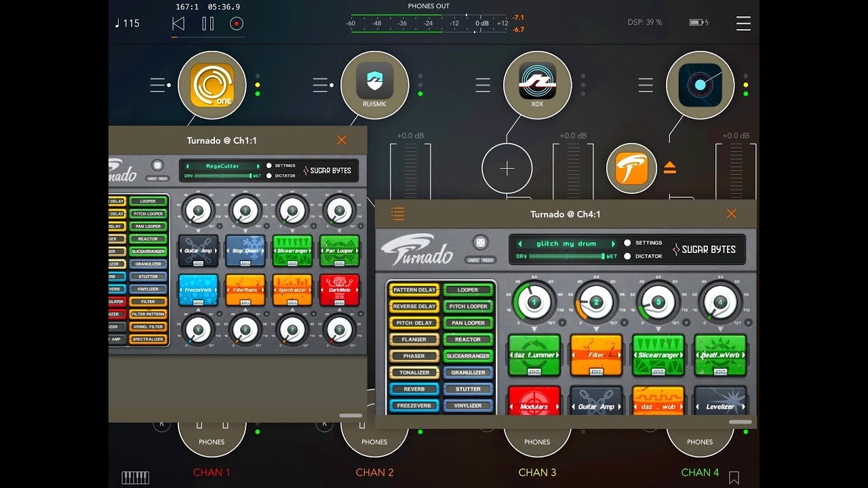Expand the triangle below knob 1 in Ch4:1
The height and width of the screenshot is (488, 868).
click(534, 329)
